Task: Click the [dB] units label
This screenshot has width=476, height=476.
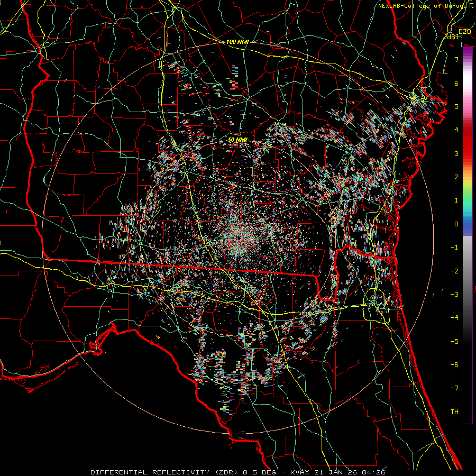Action: coord(452,36)
